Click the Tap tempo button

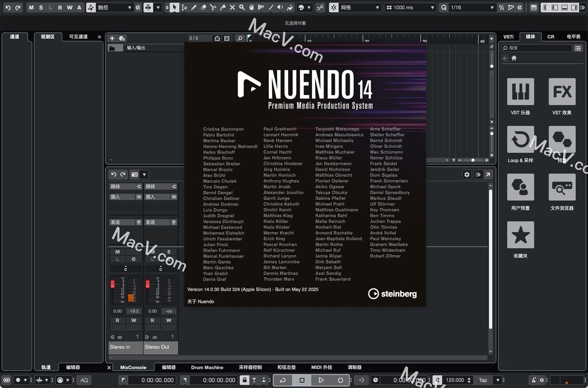pos(483,380)
